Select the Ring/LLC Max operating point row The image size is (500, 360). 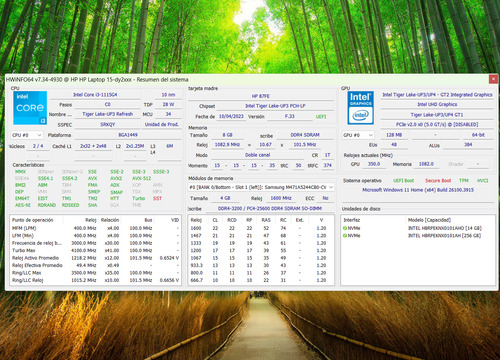click(x=95, y=273)
